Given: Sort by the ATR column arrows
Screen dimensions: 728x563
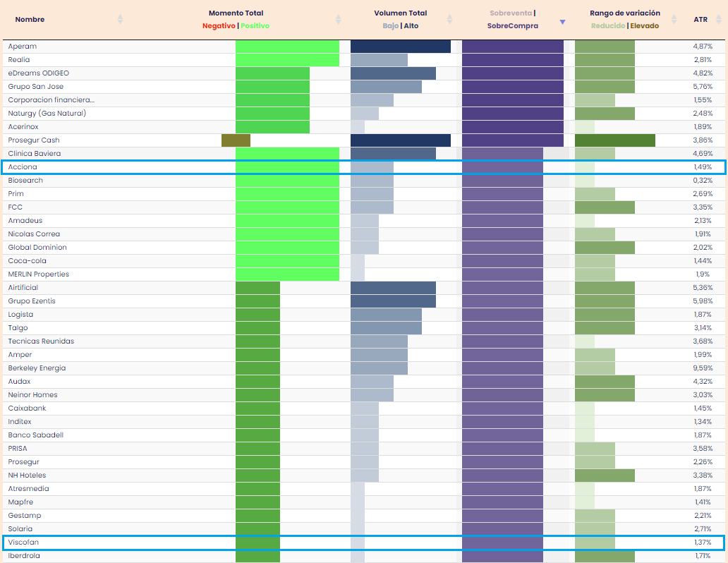Looking at the screenshot, I should pos(719,20).
